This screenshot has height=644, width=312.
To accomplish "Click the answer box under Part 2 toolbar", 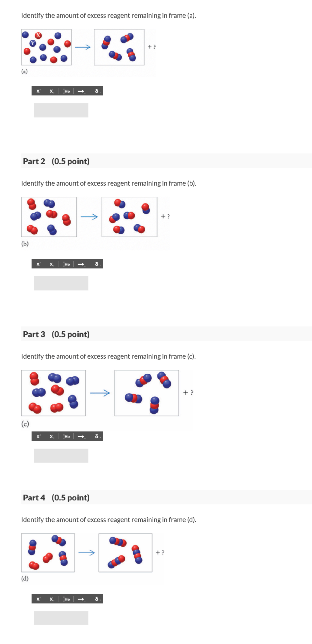I will click(x=61, y=283).
